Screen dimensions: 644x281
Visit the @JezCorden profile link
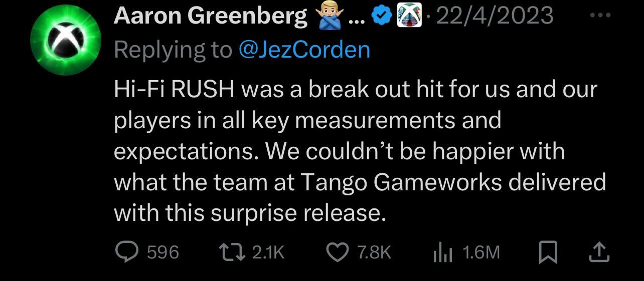point(305,49)
